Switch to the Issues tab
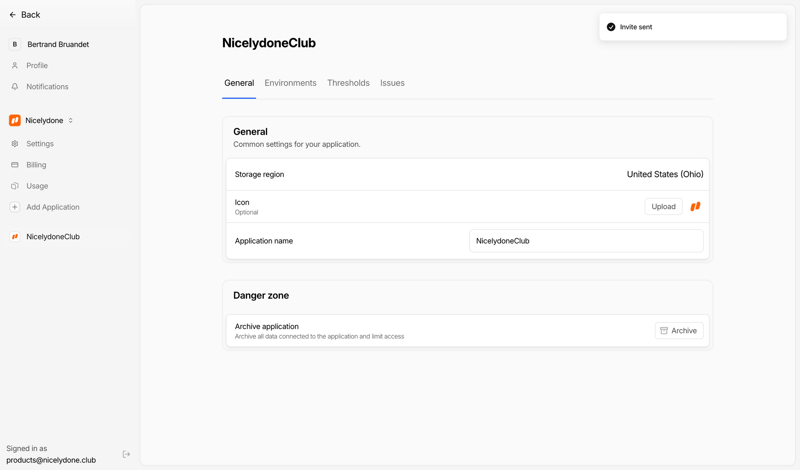This screenshot has height=470, width=800. coord(392,83)
